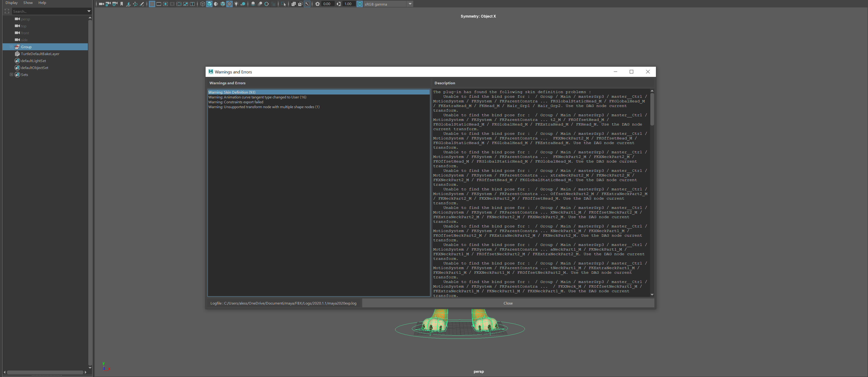This screenshot has width=868, height=377.
Task: Expand the Sets node in the Outliner
Action: tap(11, 74)
